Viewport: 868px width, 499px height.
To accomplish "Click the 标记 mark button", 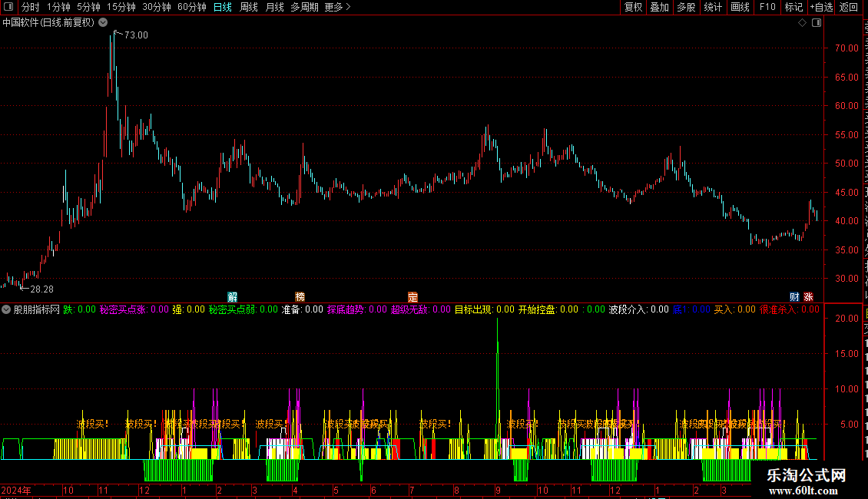I will (793, 7).
